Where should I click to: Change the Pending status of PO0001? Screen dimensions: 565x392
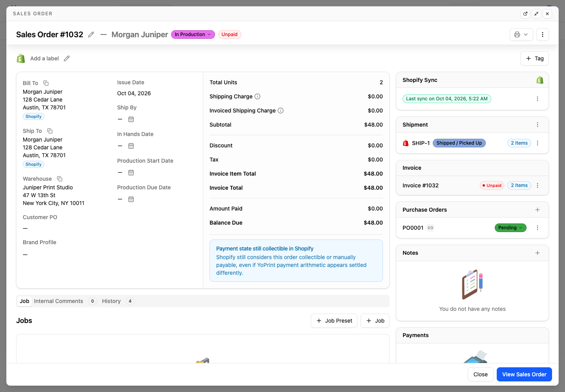click(x=510, y=228)
